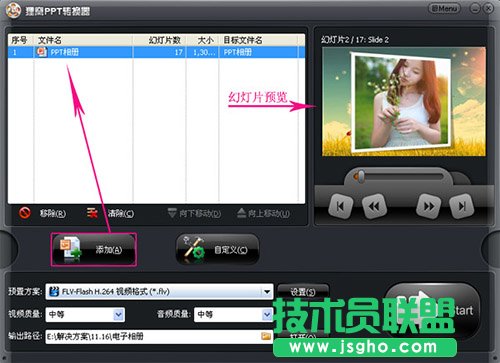Click the browse folder icon for output path
The width and height of the screenshot is (500, 363).
point(266,336)
